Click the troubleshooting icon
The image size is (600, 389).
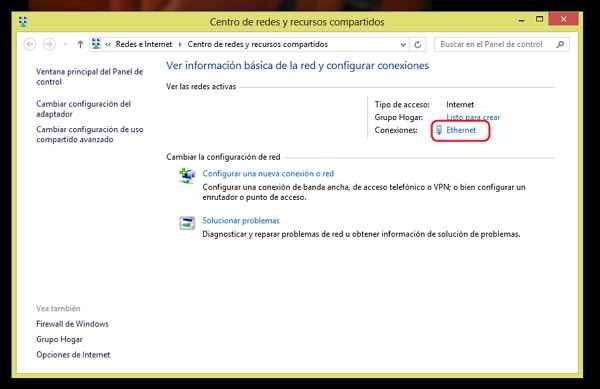tap(187, 223)
